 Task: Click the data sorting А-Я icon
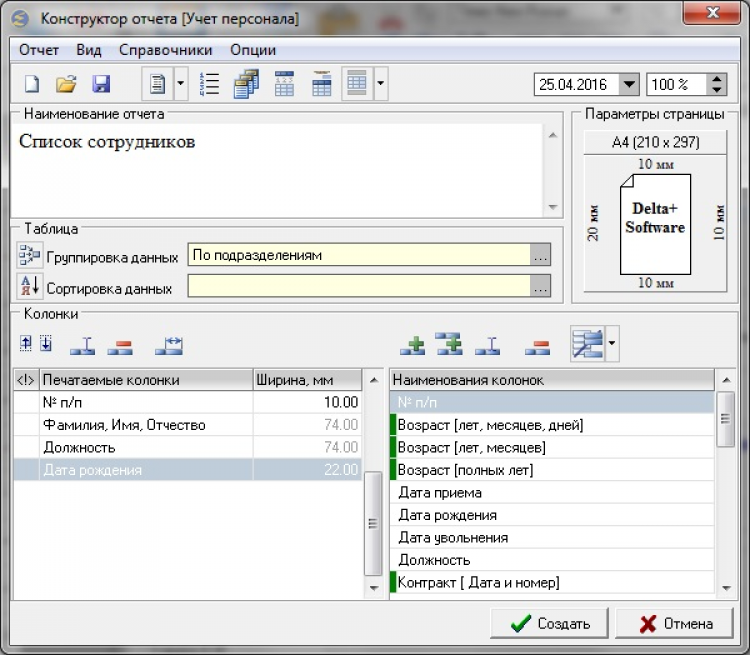pos(30,286)
